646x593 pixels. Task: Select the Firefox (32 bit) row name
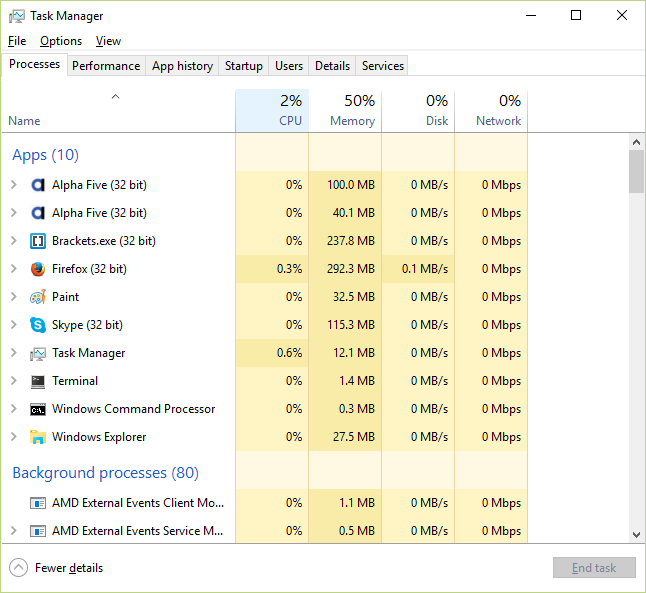[x=89, y=269]
